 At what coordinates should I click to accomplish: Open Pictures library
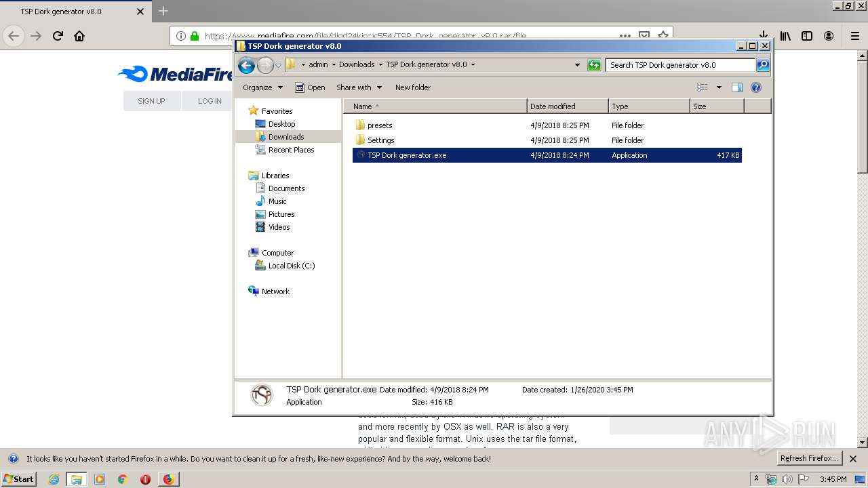click(281, 214)
